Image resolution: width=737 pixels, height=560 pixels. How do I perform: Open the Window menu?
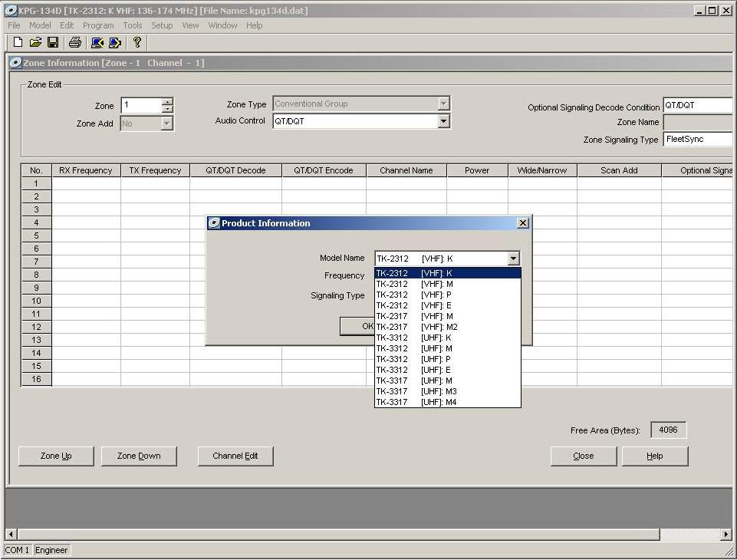tap(223, 25)
